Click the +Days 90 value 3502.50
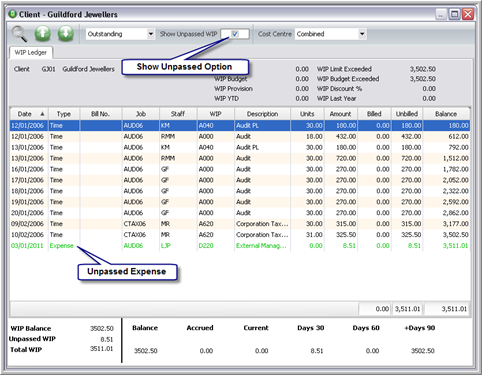The height and width of the screenshot is (375, 482). (423, 351)
